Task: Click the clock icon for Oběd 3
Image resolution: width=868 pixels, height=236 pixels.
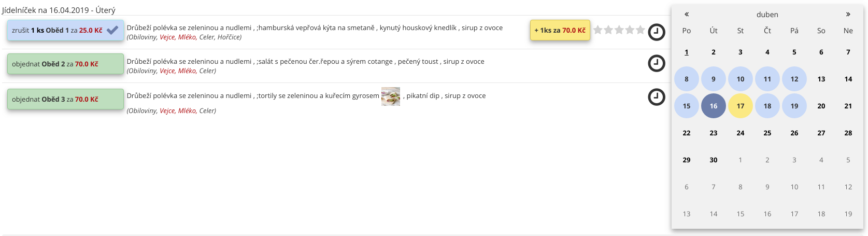Action: coord(657,97)
